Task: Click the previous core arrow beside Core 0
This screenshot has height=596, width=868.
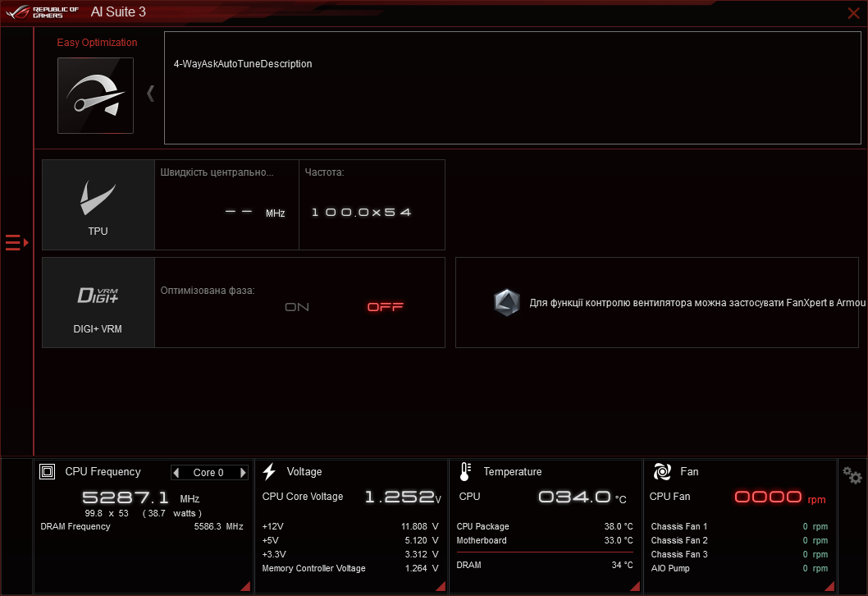Action: (176, 472)
